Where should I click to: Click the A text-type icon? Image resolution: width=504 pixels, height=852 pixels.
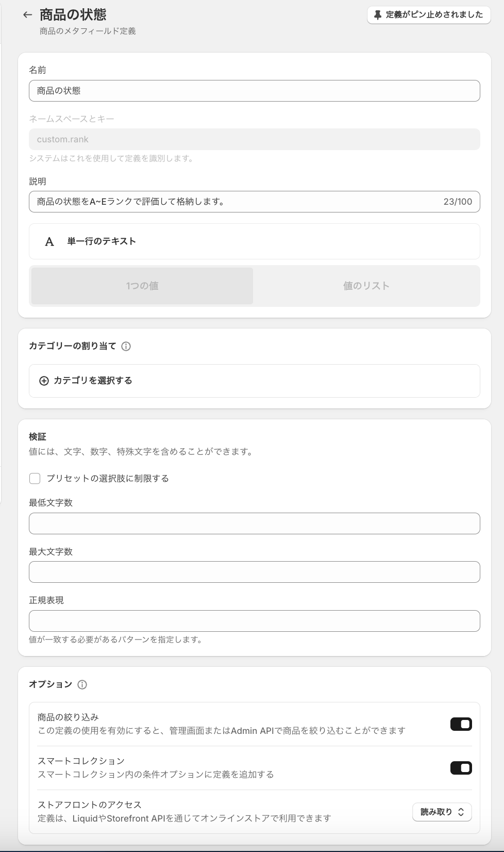49,242
